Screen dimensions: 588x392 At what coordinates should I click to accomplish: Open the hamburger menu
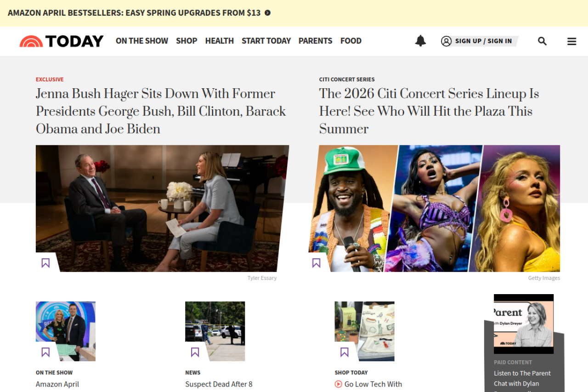[x=571, y=41]
